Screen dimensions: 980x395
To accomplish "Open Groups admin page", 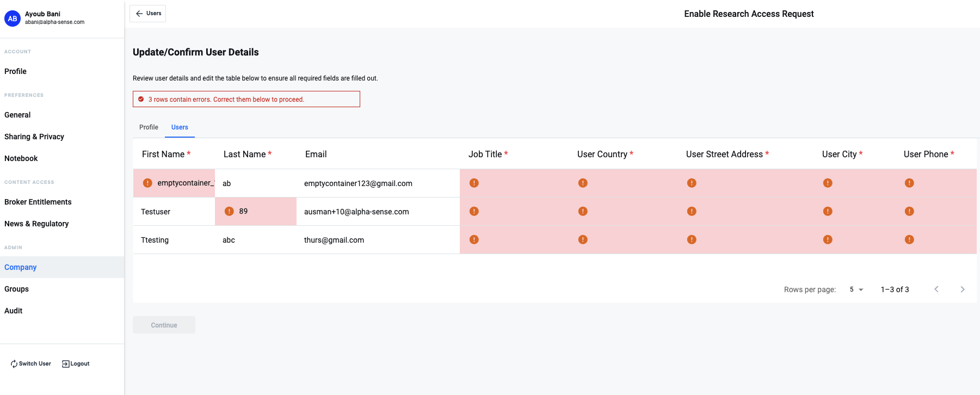I will pyautogui.click(x=62, y=289).
